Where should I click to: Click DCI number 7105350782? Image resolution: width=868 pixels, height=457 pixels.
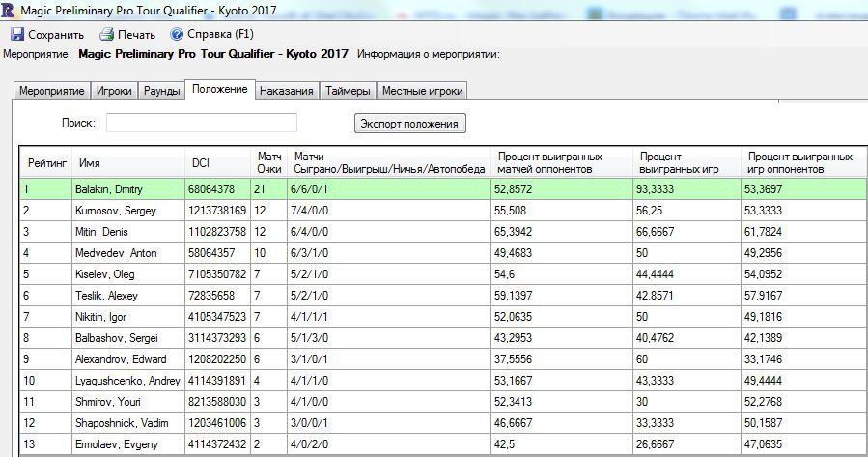(x=217, y=274)
